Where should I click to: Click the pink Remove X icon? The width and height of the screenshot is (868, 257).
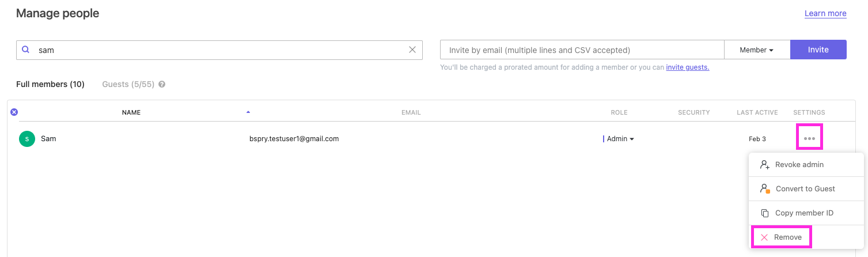[x=764, y=237]
